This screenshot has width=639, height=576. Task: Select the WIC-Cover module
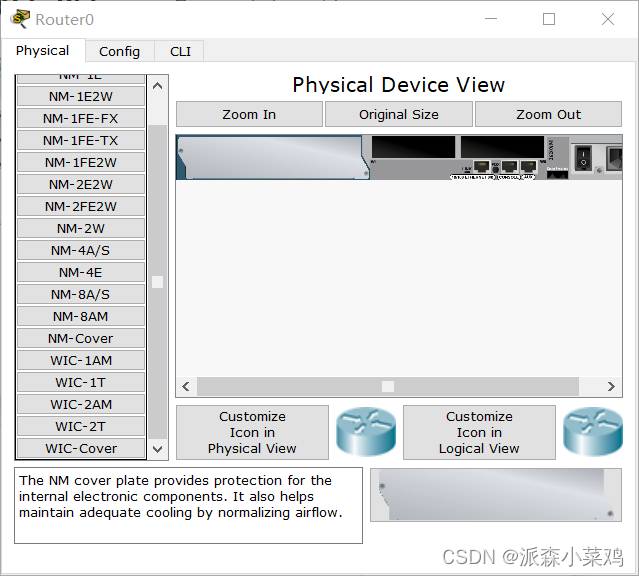tap(81, 449)
